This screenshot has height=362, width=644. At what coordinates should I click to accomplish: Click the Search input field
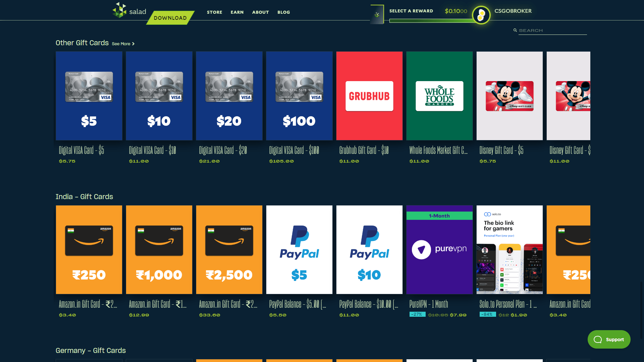(x=552, y=30)
